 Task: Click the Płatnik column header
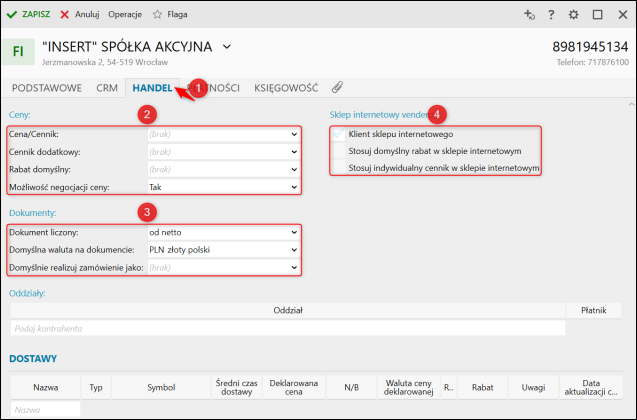tap(594, 310)
